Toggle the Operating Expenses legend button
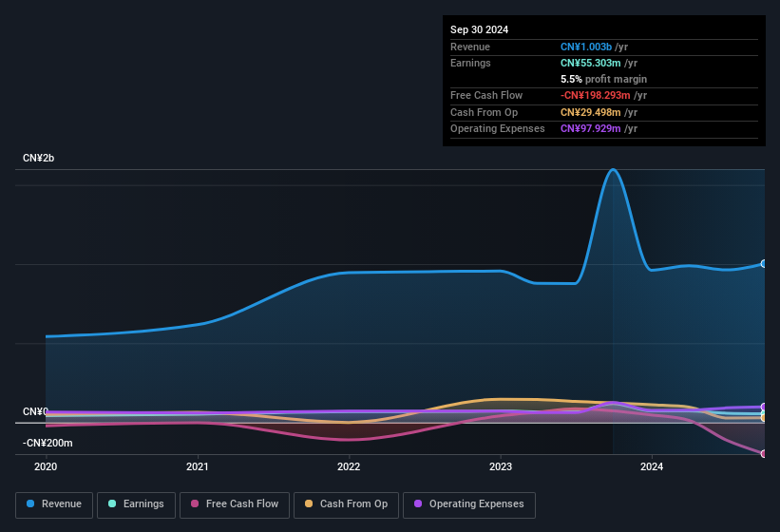 click(x=468, y=504)
